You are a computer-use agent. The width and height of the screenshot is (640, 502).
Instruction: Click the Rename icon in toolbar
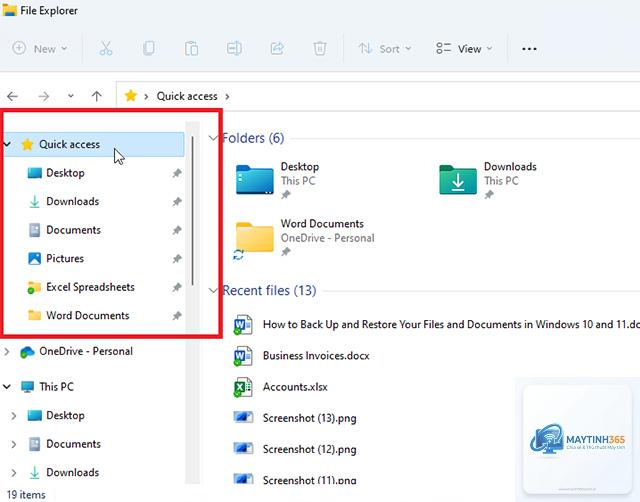[234, 49]
